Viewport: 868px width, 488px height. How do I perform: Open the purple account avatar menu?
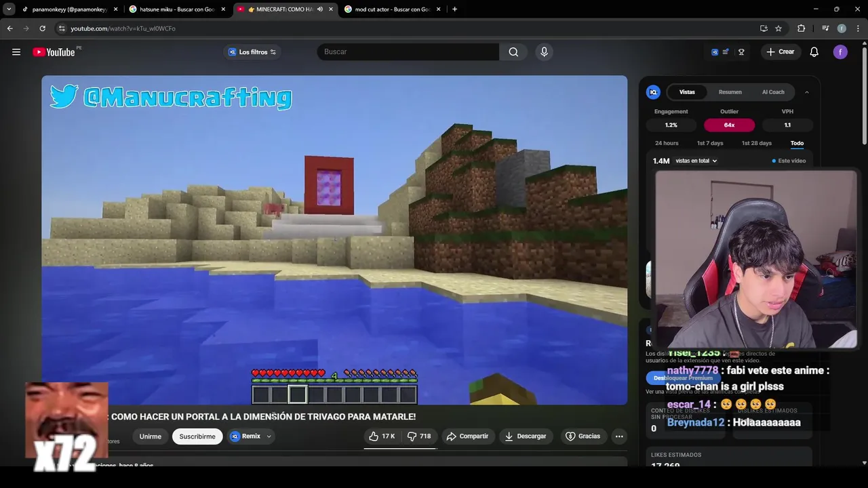pyautogui.click(x=840, y=52)
